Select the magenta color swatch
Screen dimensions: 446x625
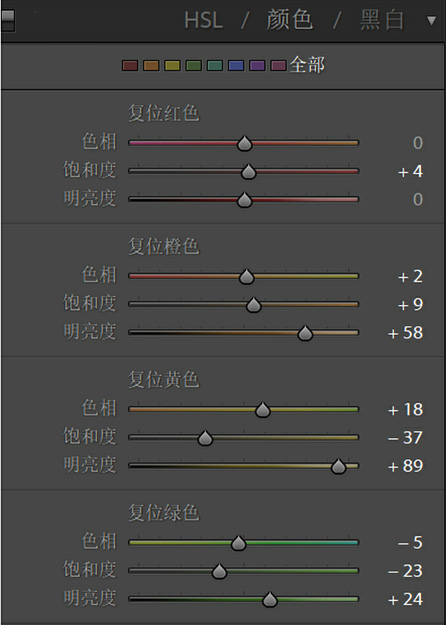click(279, 65)
